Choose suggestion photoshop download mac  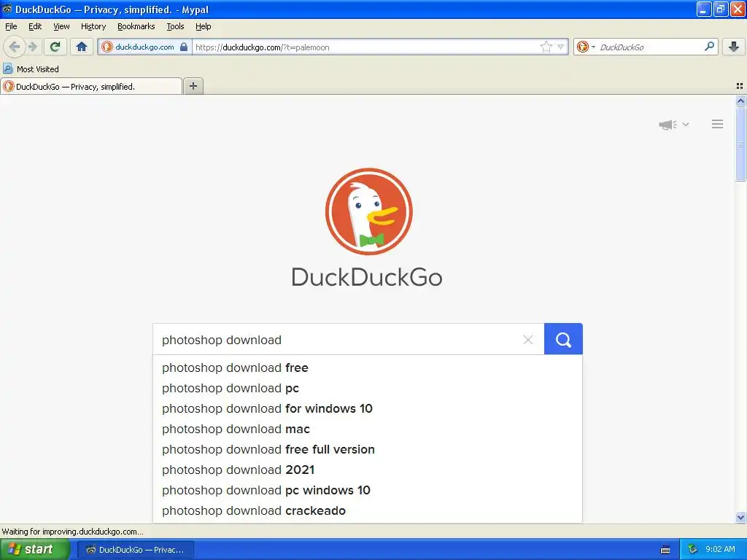[368, 429]
